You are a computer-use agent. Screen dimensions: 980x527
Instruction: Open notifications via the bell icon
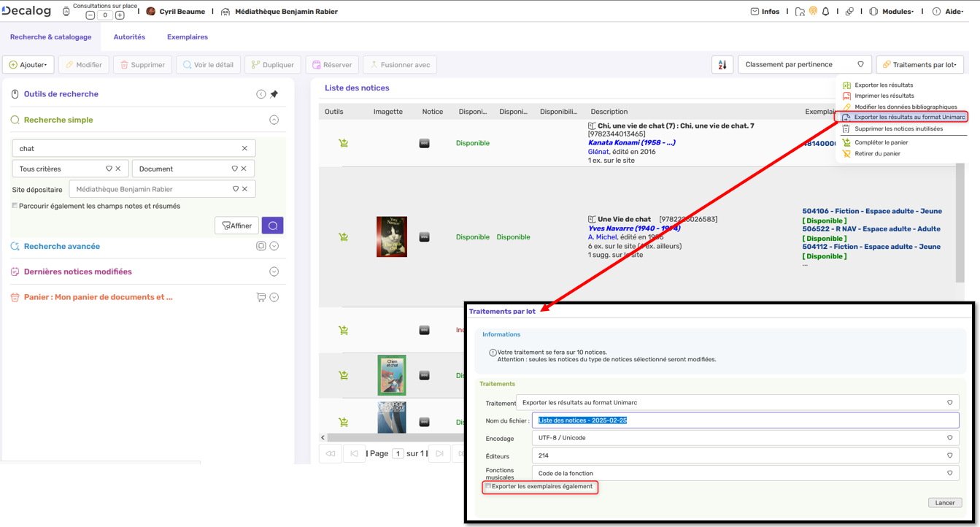point(825,11)
